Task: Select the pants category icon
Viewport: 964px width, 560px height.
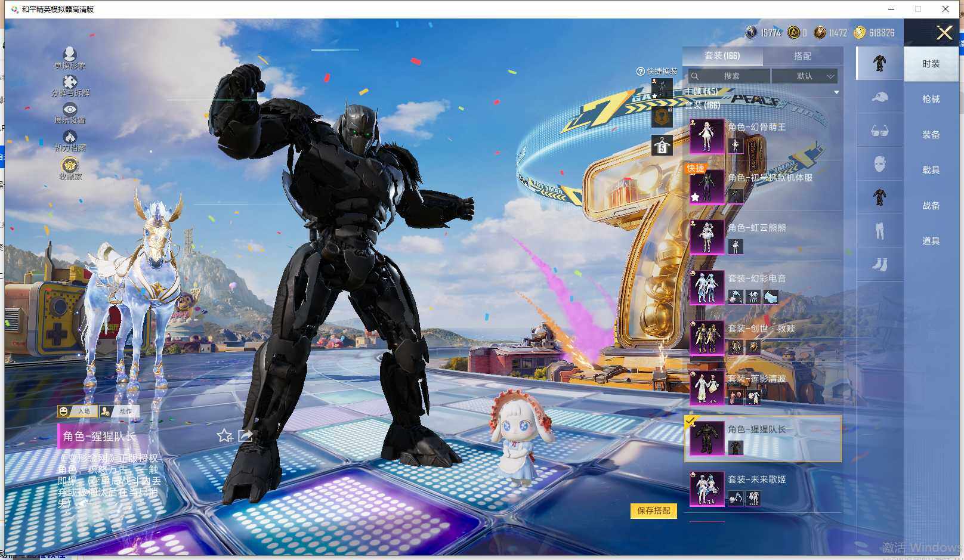Action: point(879,231)
